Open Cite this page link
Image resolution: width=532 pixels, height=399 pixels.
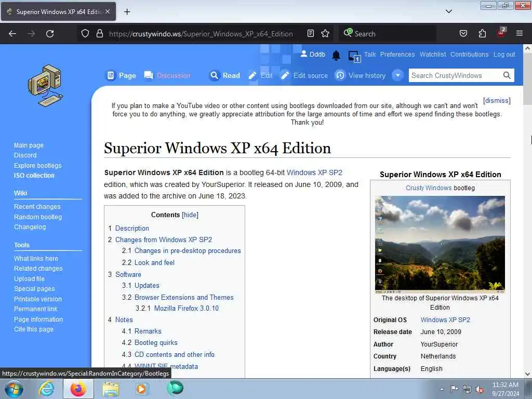[34, 329]
